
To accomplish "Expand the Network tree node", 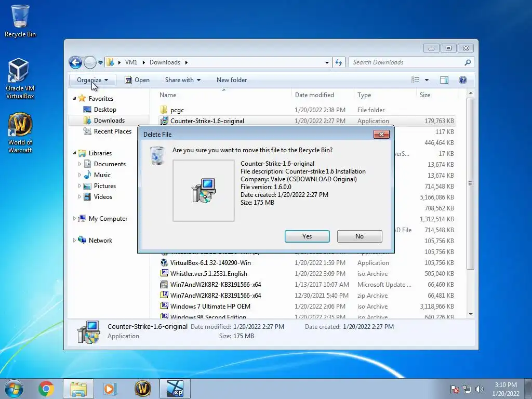I will pos(74,240).
